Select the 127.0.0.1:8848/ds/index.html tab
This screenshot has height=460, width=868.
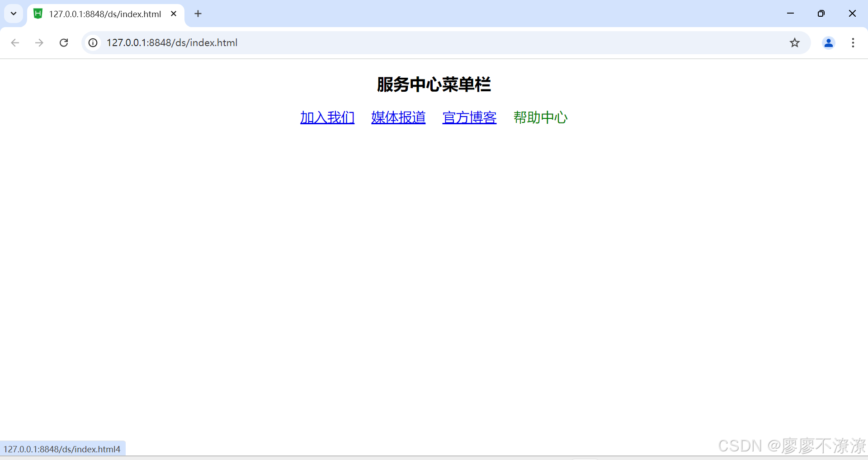[106, 14]
